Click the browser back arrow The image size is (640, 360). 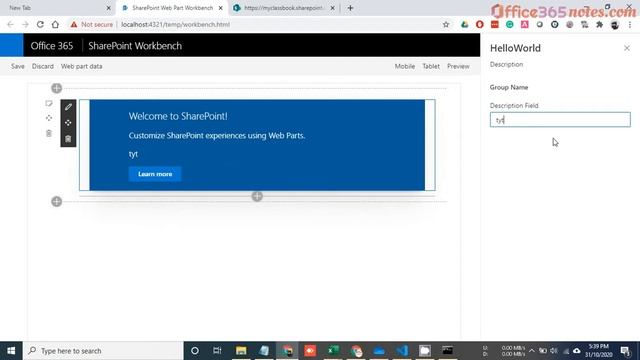pyautogui.click(x=10, y=24)
